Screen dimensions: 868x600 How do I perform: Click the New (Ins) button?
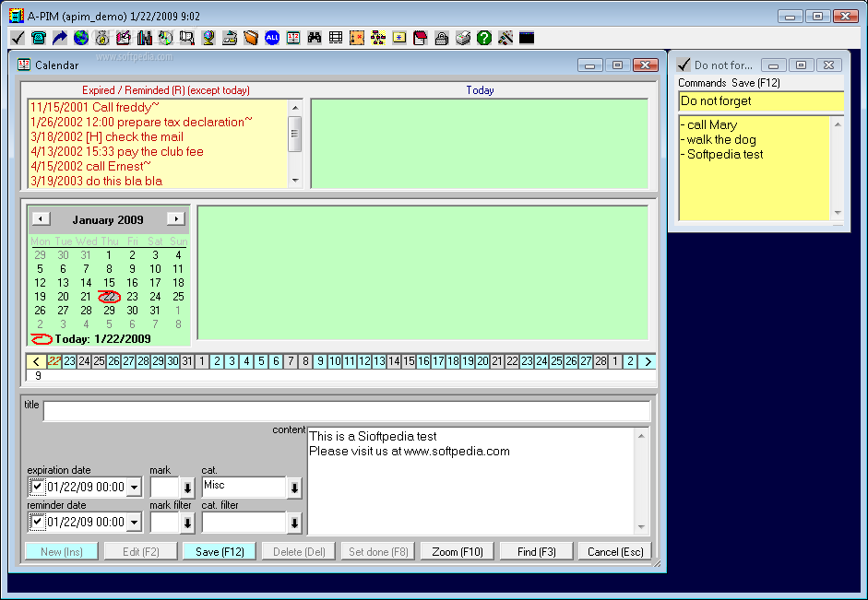[62, 551]
